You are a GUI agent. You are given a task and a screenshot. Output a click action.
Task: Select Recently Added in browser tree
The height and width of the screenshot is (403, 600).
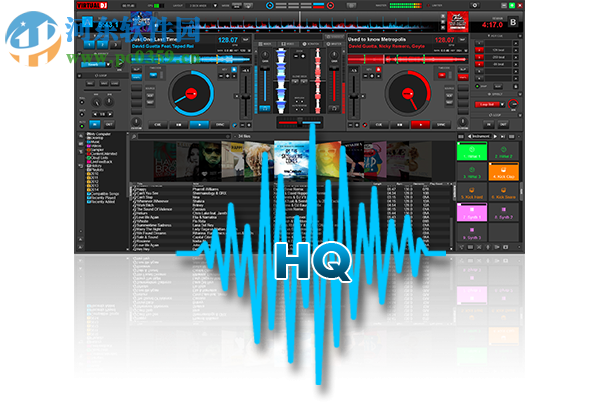coord(101,202)
